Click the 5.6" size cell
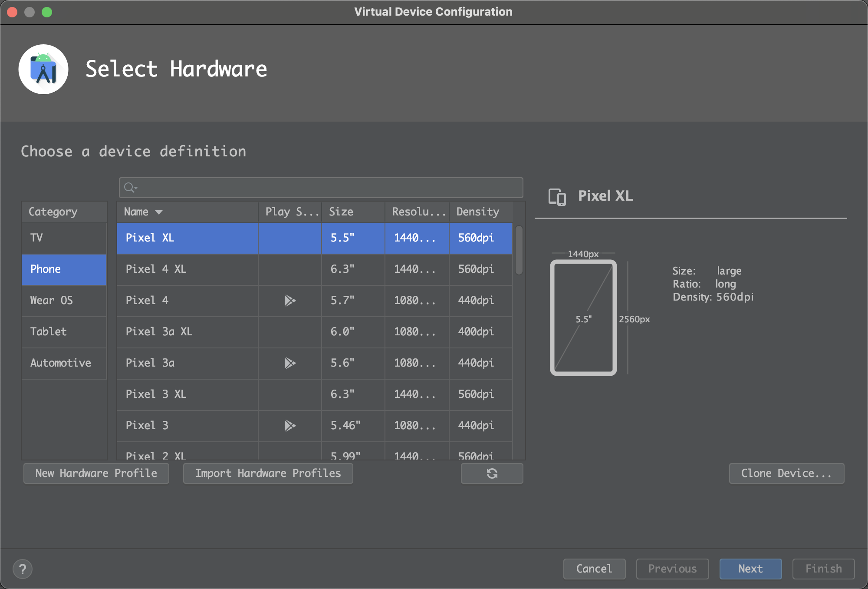The width and height of the screenshot is (868, 589). tap(353, 363)
